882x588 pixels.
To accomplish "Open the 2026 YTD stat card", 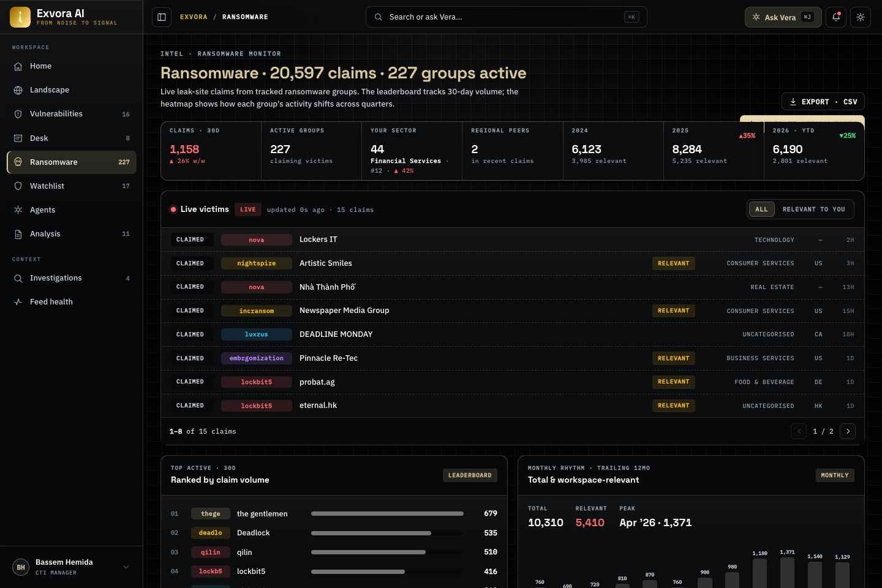I will pos(814,151).
